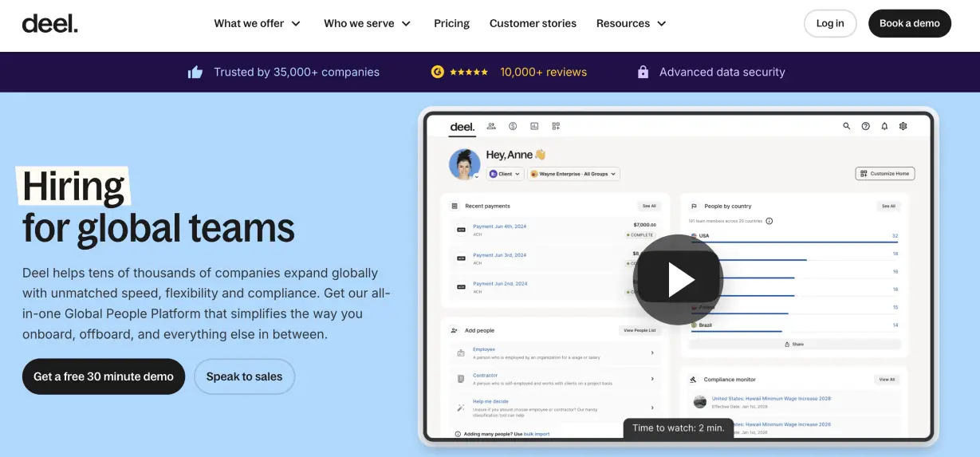
Task: Click the ACH icon for Payment Jun 4th, 2024
Action: click(461, 230)
